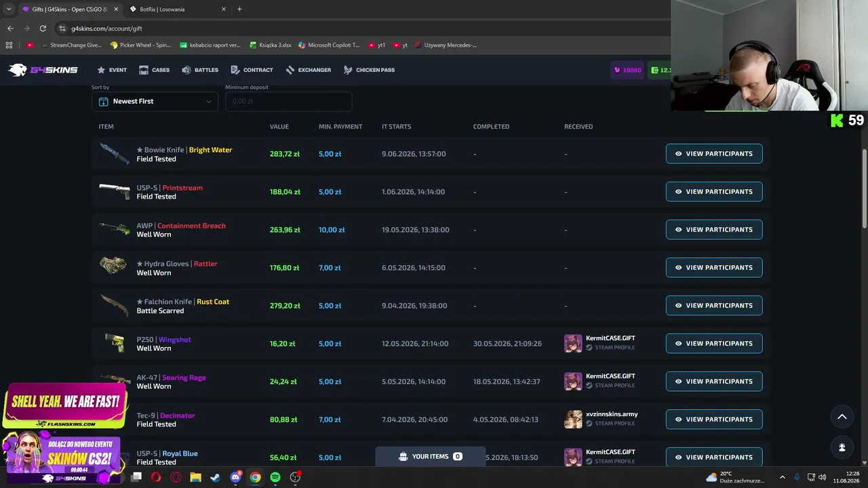
Task: Show hidden system tray icons
Action: (x=782, y=477)
